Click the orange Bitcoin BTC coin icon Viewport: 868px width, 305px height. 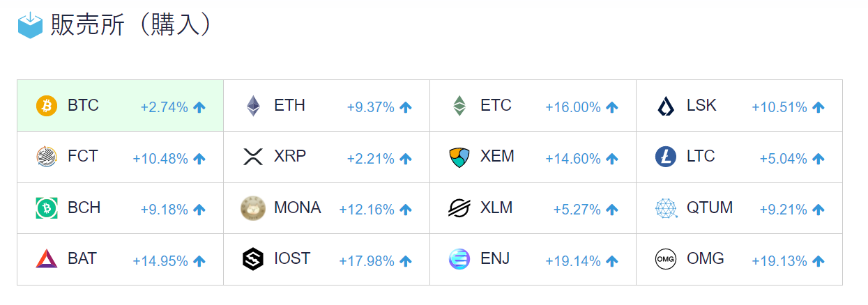click(x=46, y=106)
